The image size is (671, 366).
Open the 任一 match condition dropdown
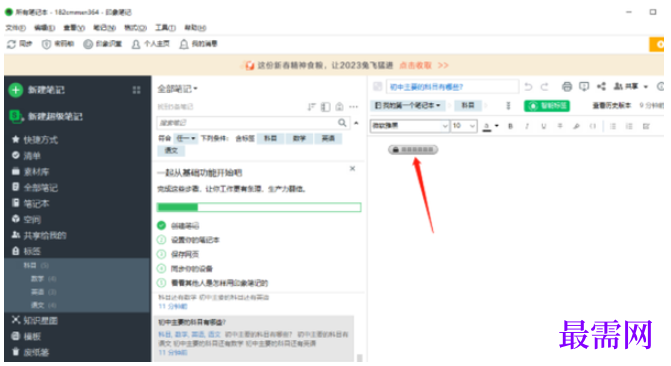point(186,138)
